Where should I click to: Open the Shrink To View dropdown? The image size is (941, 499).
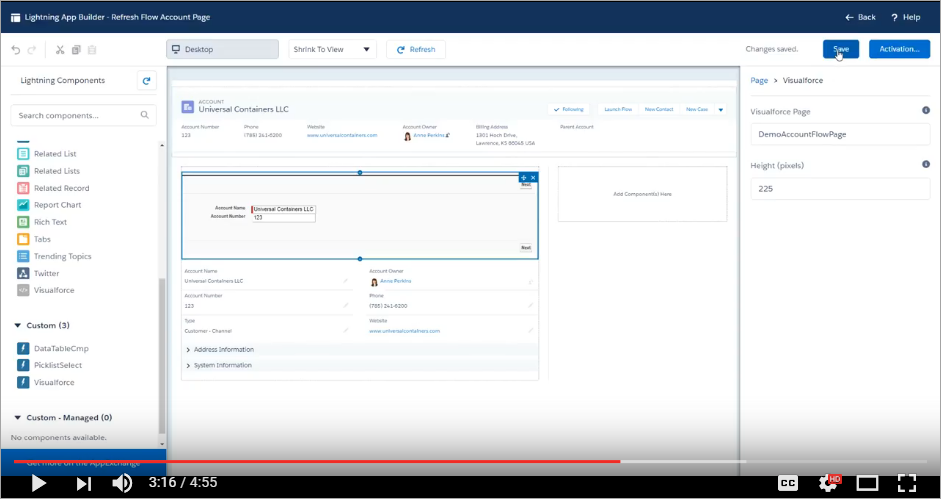[x=332, y=49]
